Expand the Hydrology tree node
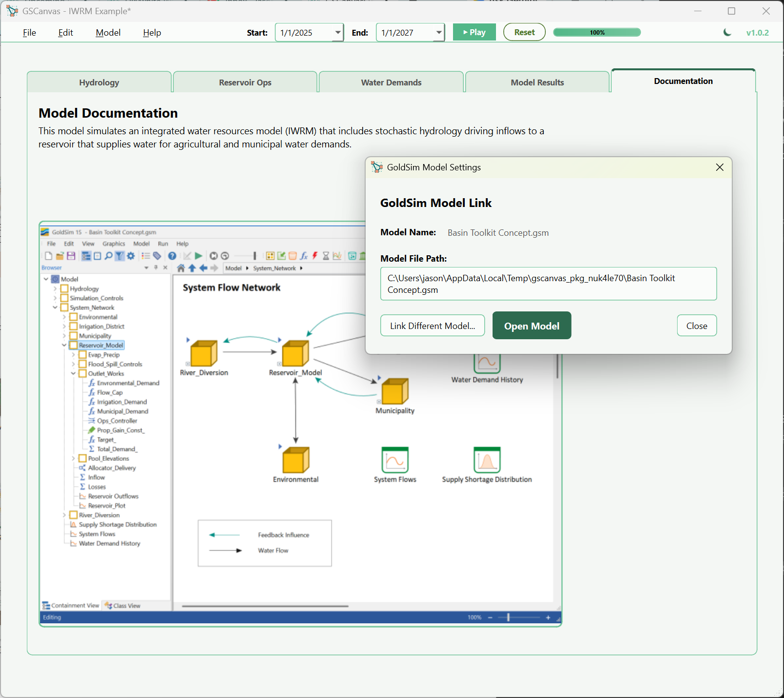This screenshot has width=784, height=698. point(55,289)
